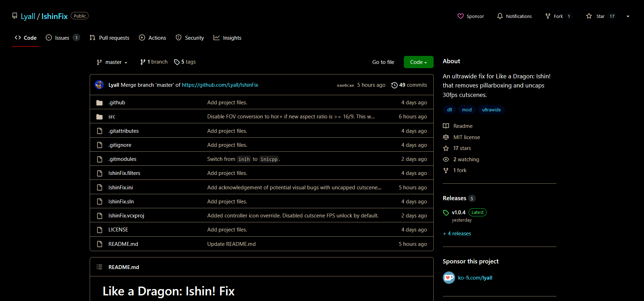This screenshot has height=301, width=644.
Task: Open the ko-fi.com/lyall sponsor link
Action: coord(475,278)
